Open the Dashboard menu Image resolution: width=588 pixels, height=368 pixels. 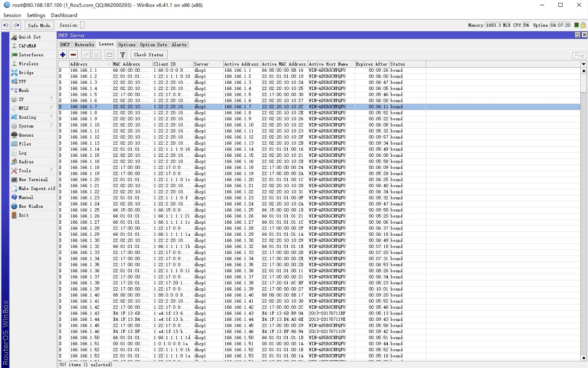point(64,15)
